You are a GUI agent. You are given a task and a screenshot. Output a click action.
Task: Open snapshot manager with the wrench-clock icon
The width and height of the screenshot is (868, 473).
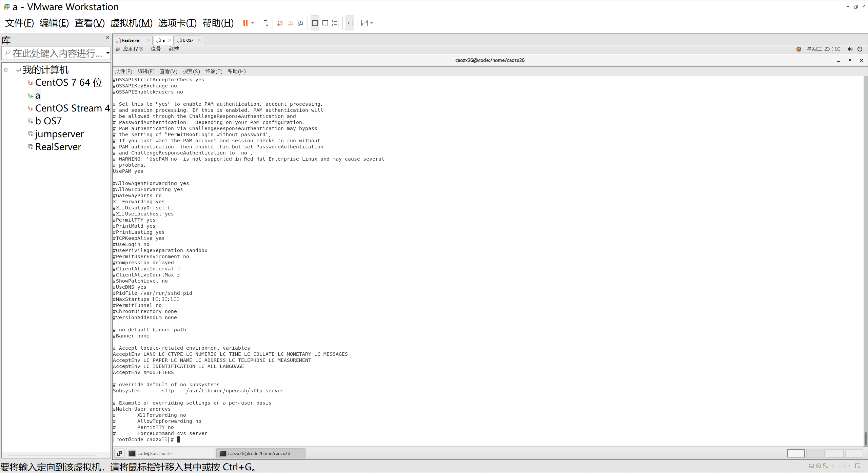300,23
